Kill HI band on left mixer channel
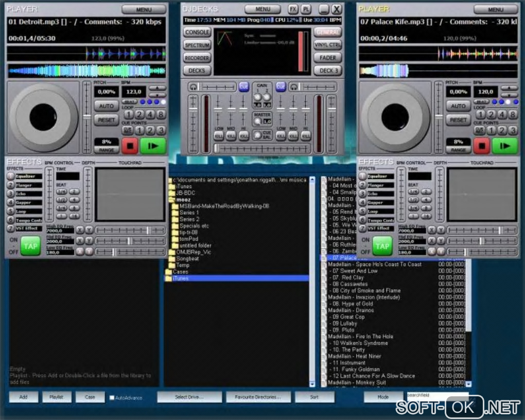Screen dimensions: 525x420 [x=244, y=136]
